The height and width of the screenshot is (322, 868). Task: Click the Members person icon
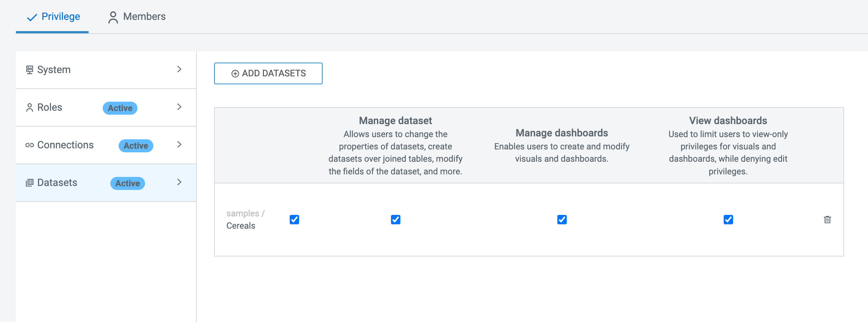click(113, 17)
